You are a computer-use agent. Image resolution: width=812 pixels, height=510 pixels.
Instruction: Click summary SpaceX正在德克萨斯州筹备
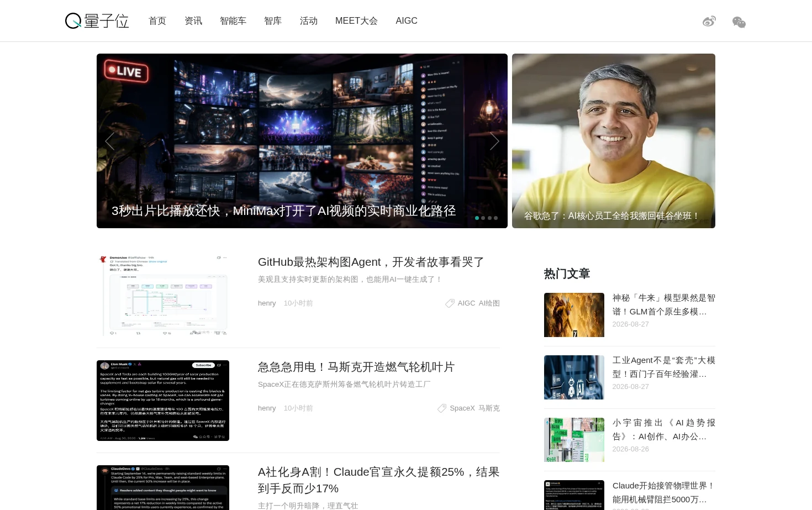coord(344,385)
